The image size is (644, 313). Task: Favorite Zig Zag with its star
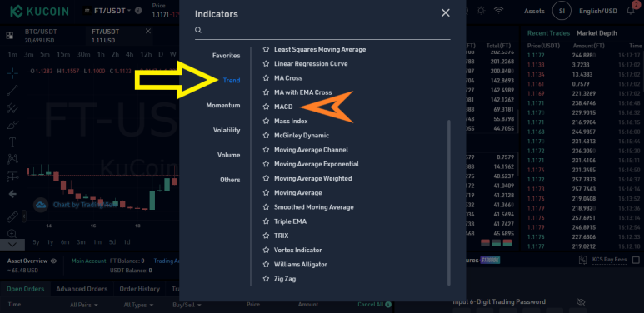click(266, 279)
